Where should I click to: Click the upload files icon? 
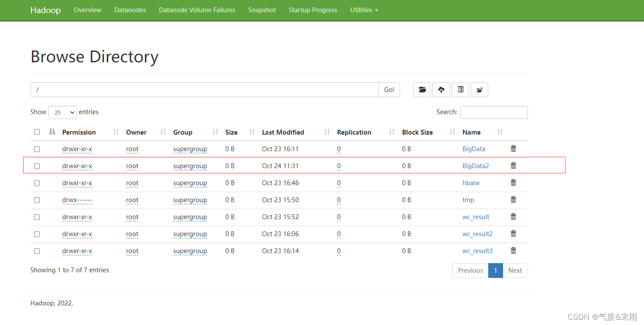[x=441, y=90]
